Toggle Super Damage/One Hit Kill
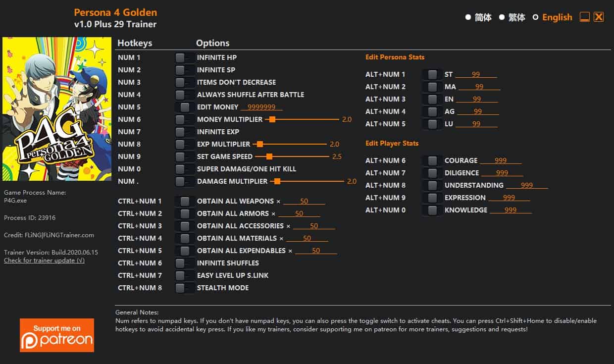 click(185, 169)
